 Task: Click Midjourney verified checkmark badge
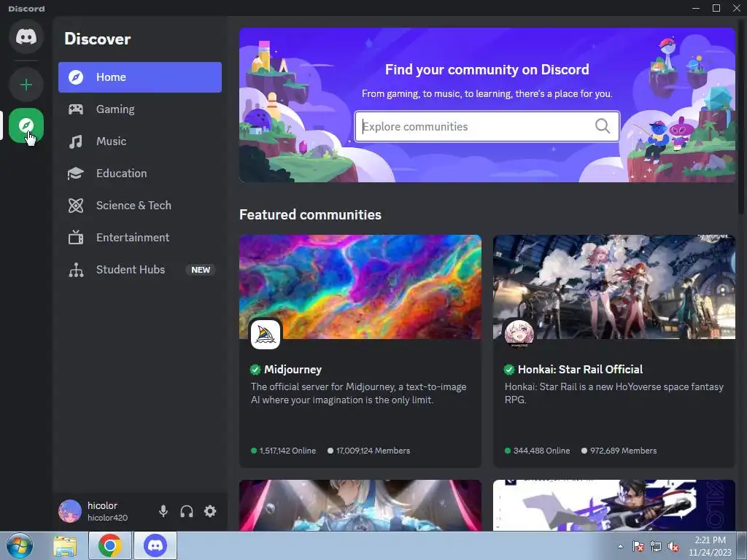tap(255, 370)
